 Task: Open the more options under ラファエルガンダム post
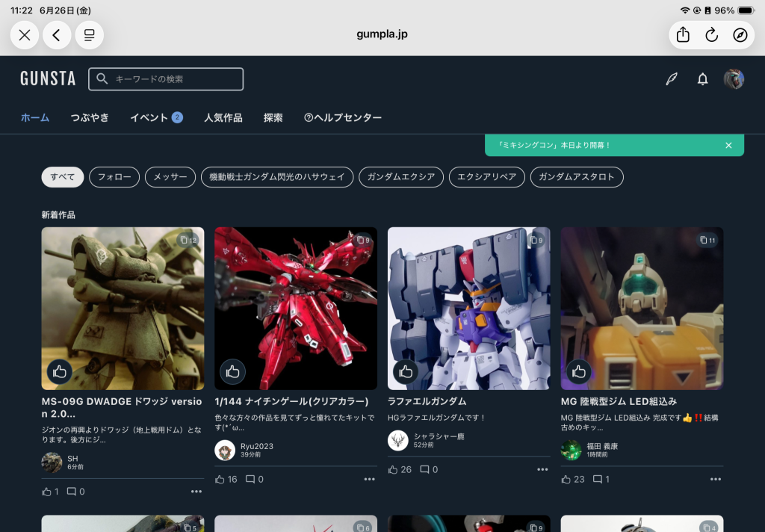coord(542,470)
